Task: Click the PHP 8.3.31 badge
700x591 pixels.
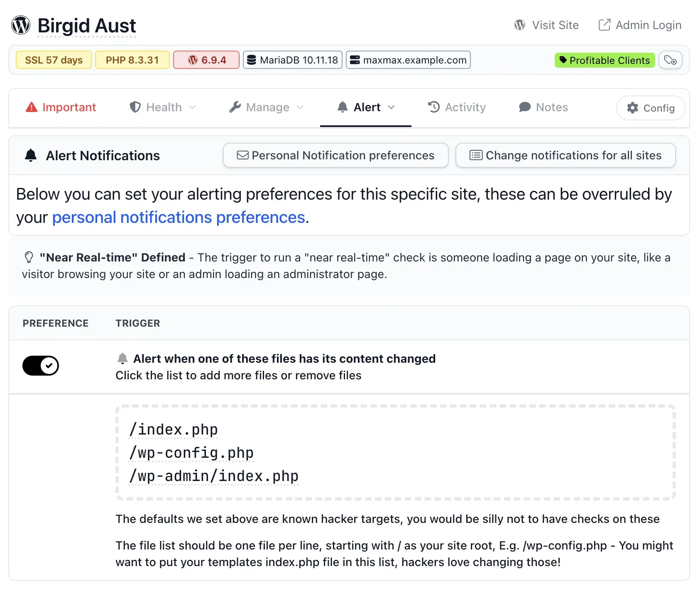Action: 132,60
